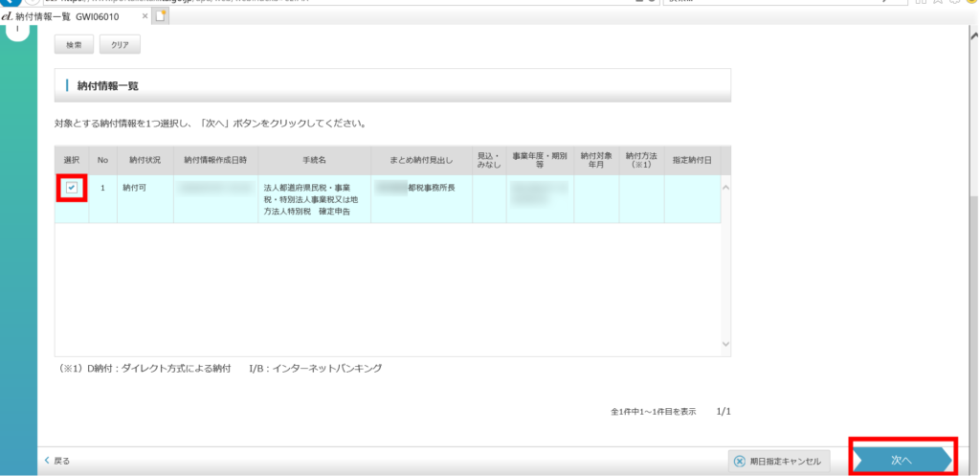Open a new browser tab
The image size is (980, 476).
[x=161, y=16]
